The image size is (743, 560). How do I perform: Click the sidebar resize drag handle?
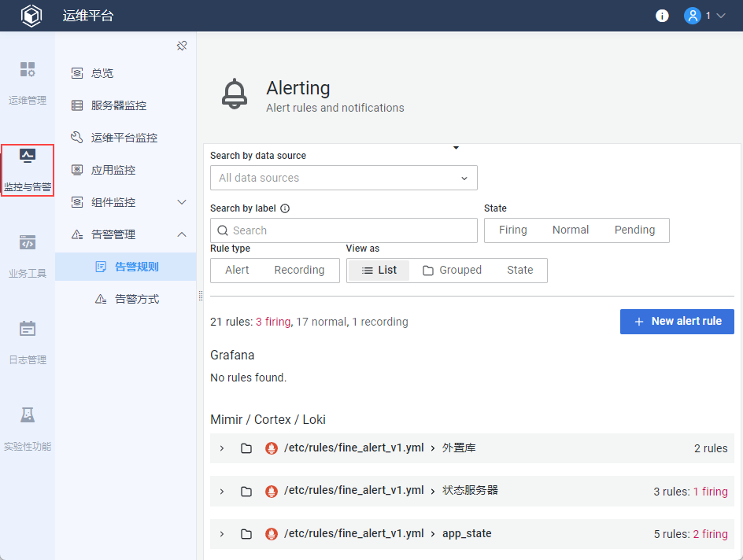pos(200,296)
